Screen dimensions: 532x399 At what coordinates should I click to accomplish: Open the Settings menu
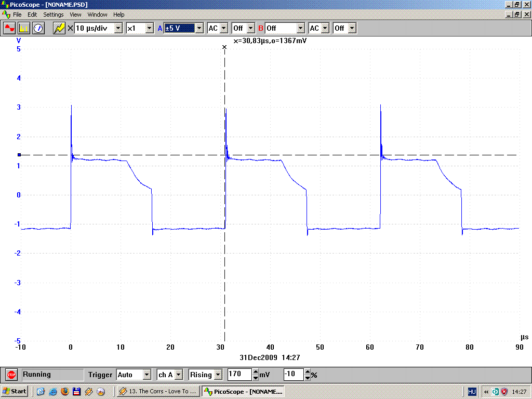(x=54, y=15)
